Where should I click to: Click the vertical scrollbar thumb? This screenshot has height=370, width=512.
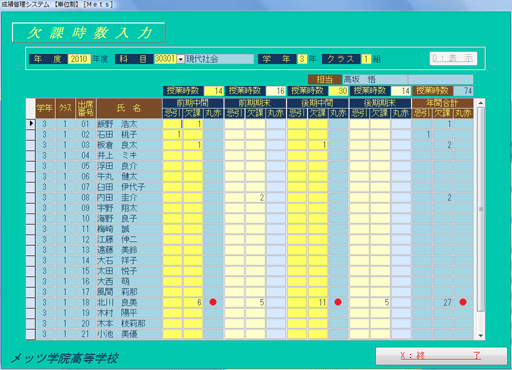[481, 209]
